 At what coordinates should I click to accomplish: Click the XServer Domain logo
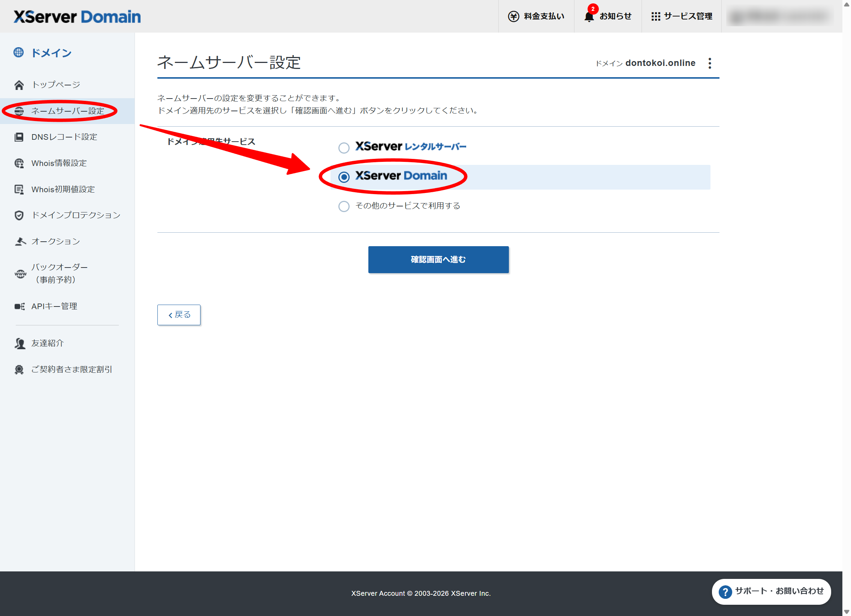point(77,16)
